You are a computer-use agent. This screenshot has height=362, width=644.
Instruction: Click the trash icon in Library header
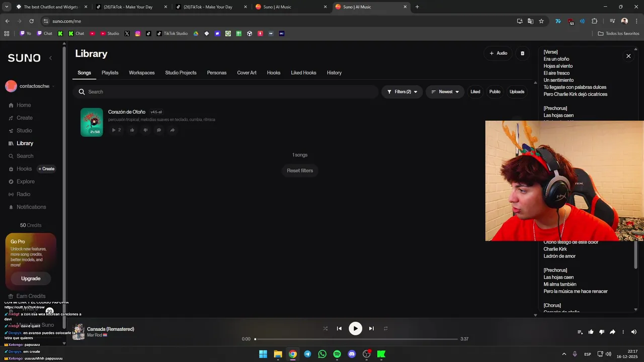click(522, 53)
